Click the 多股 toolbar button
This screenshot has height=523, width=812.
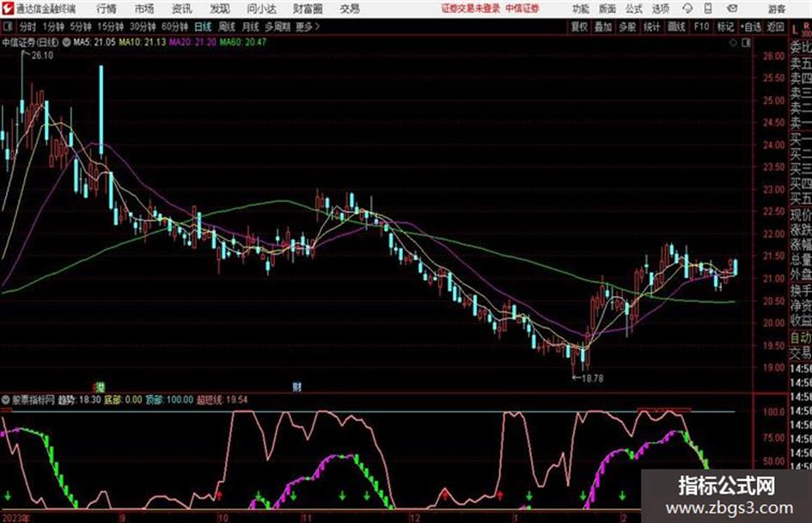(x=627, y=27)
